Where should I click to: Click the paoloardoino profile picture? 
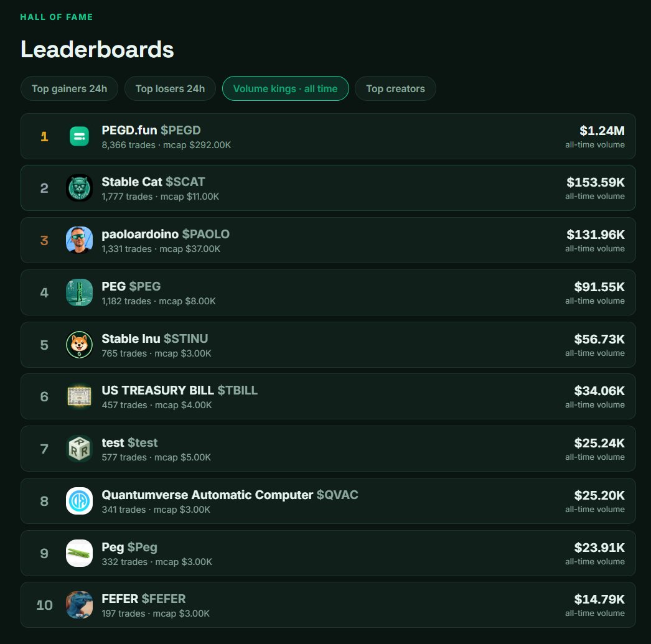point(79,240)
